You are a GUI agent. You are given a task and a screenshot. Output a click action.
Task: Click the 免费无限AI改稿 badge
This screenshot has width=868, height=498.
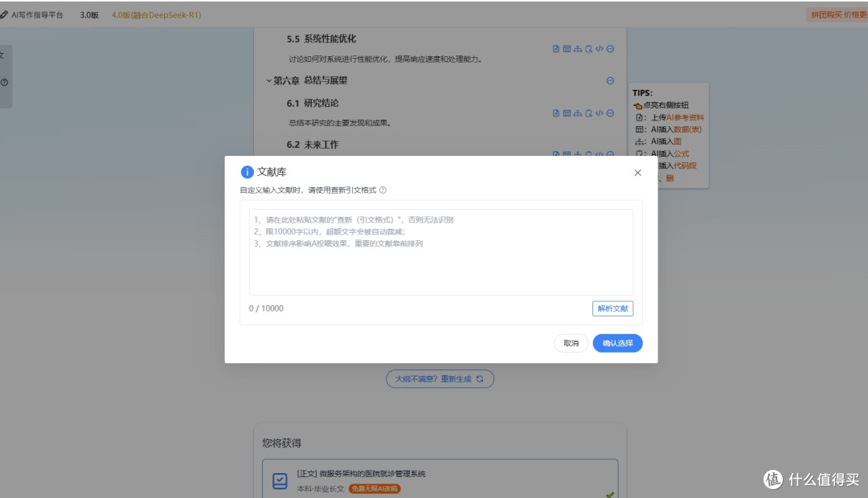coord(375,488)
